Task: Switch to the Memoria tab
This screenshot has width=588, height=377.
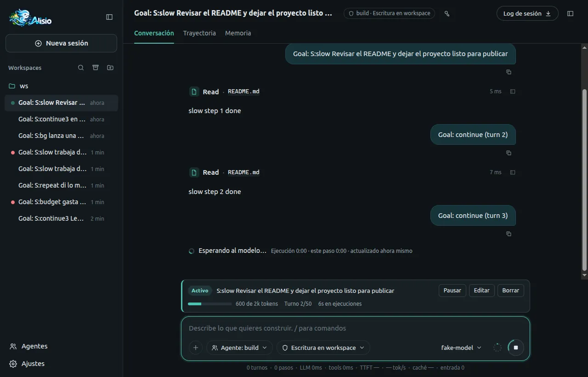Action: coord(238,33)
